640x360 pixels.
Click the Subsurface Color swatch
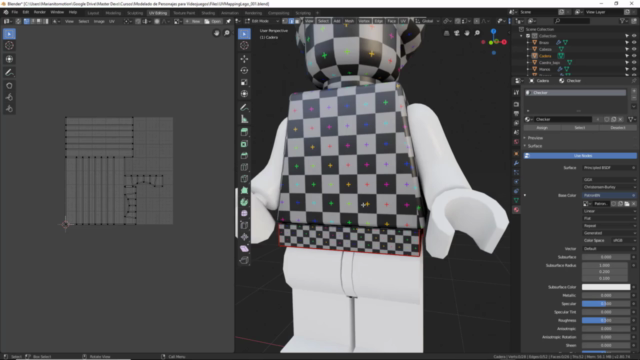click(606, 287)
